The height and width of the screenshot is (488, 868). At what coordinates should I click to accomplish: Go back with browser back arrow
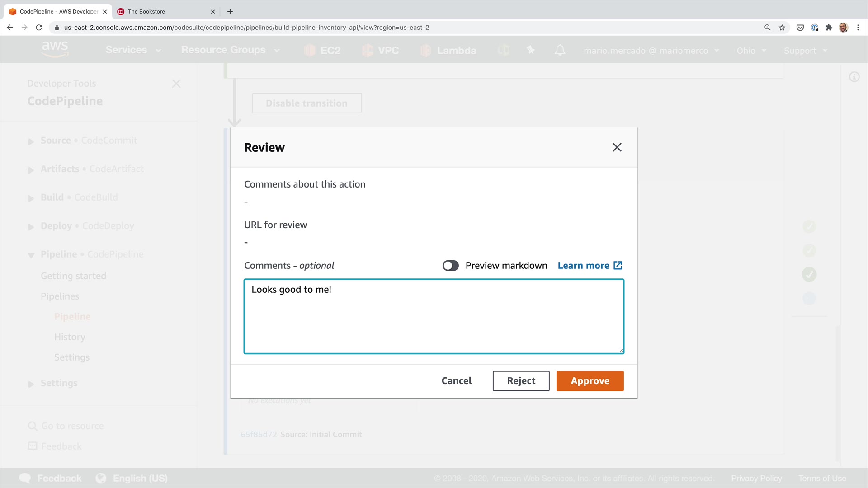pos(10,28)
